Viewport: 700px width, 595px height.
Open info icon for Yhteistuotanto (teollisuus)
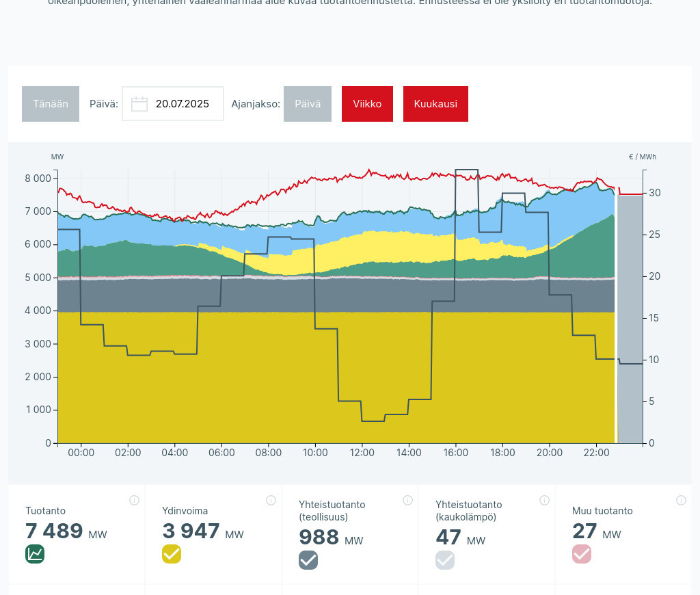(407, 500)
